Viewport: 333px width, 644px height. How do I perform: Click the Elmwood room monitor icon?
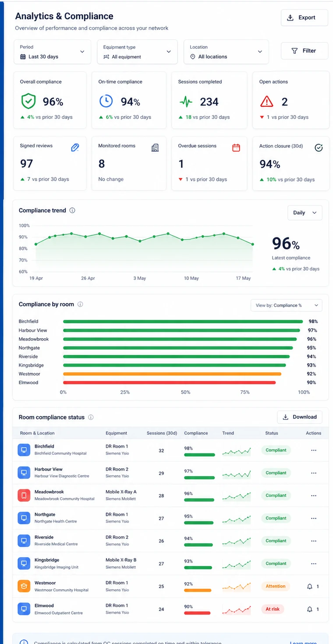[24, 609]
